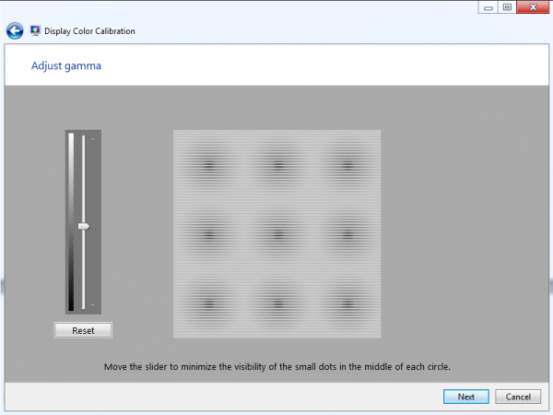Viewport: 553px width, 415px height.
Task: Go back using the blue arrow button
Action: point(15,31)
